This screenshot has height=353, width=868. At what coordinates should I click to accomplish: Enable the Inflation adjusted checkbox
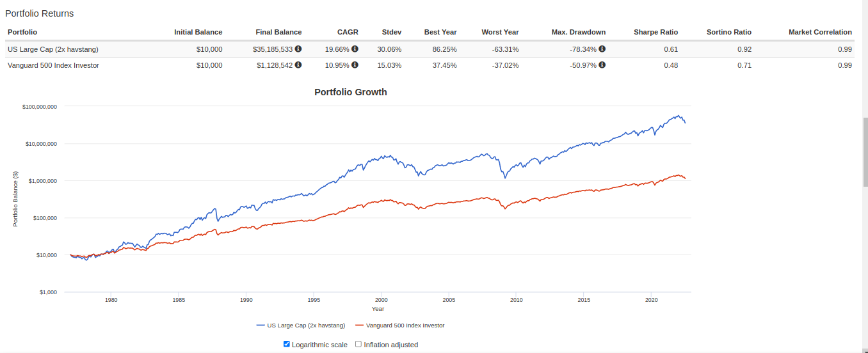pyautogui.click(x=358, y=344)
